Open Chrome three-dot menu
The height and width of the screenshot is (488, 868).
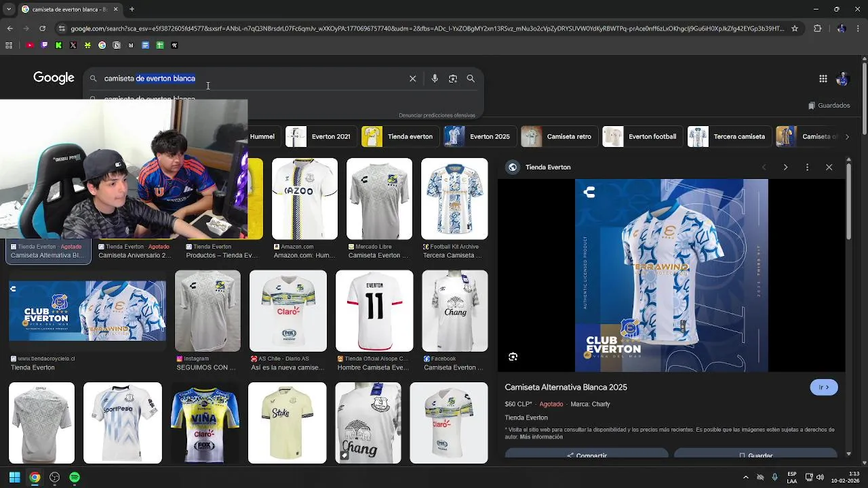[x=859, y=28]
